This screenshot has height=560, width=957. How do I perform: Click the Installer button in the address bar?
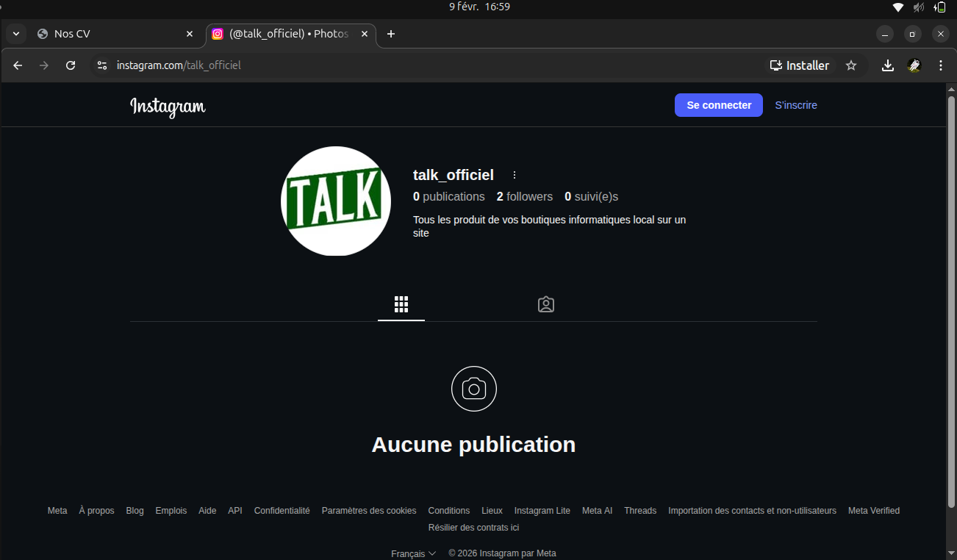799,65
